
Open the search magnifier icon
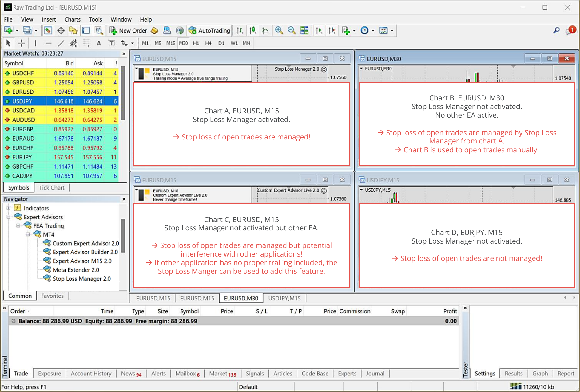tap(556, 30)
